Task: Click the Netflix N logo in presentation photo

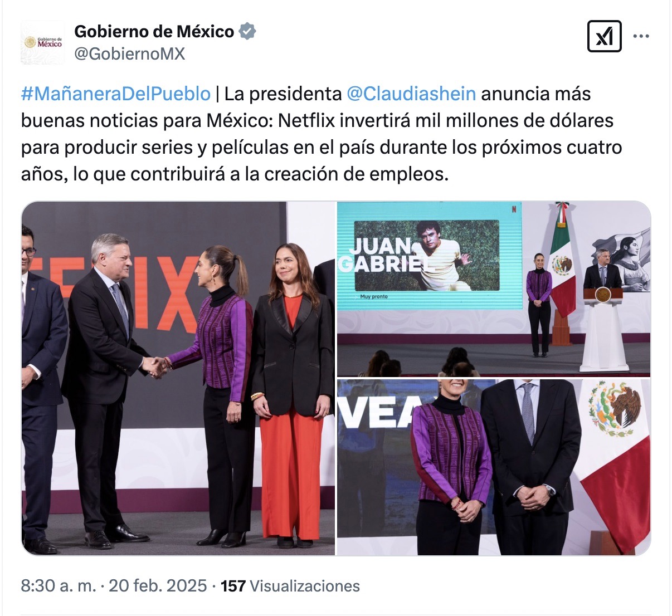Action: click(x=513, y=209)
